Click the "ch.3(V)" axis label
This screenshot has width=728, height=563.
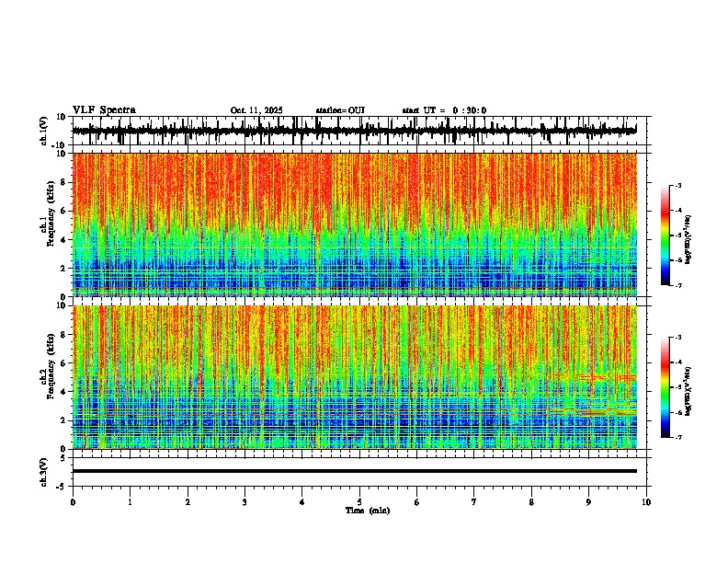44,472
